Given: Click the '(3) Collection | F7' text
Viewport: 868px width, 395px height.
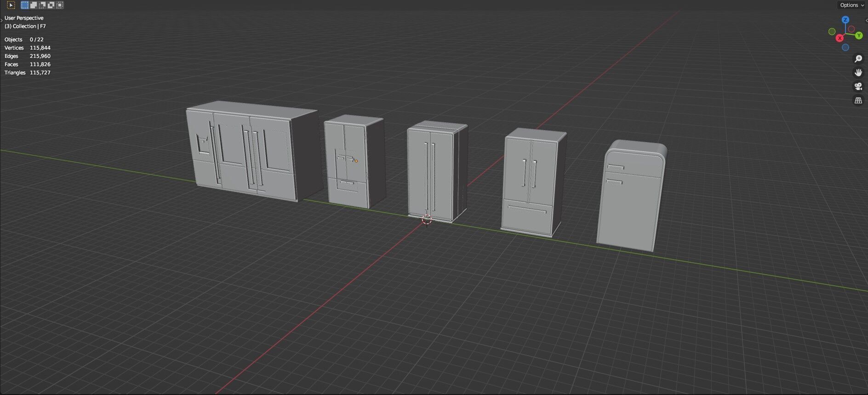Looking at the screenshot, I should (x=25, y=26).
